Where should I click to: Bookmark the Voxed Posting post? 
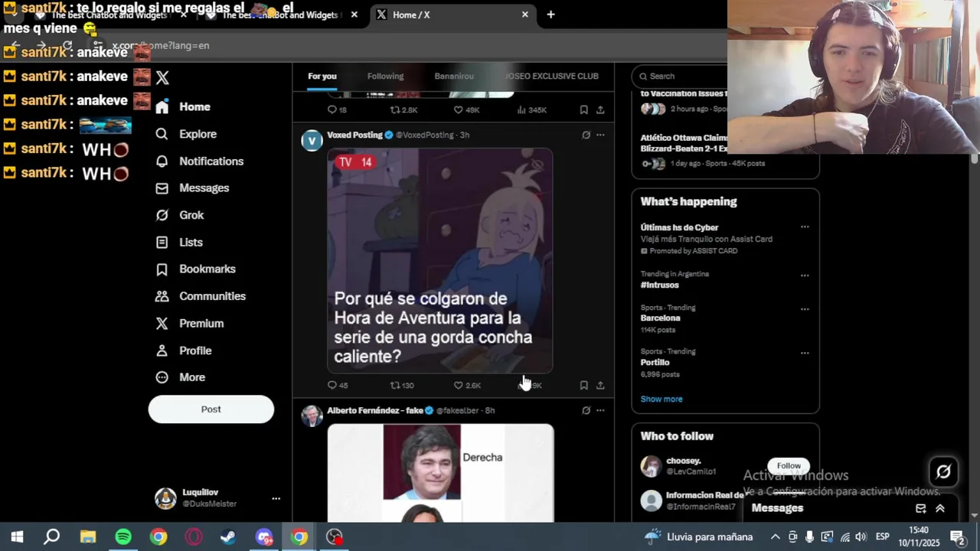click(x=583, y=386)
